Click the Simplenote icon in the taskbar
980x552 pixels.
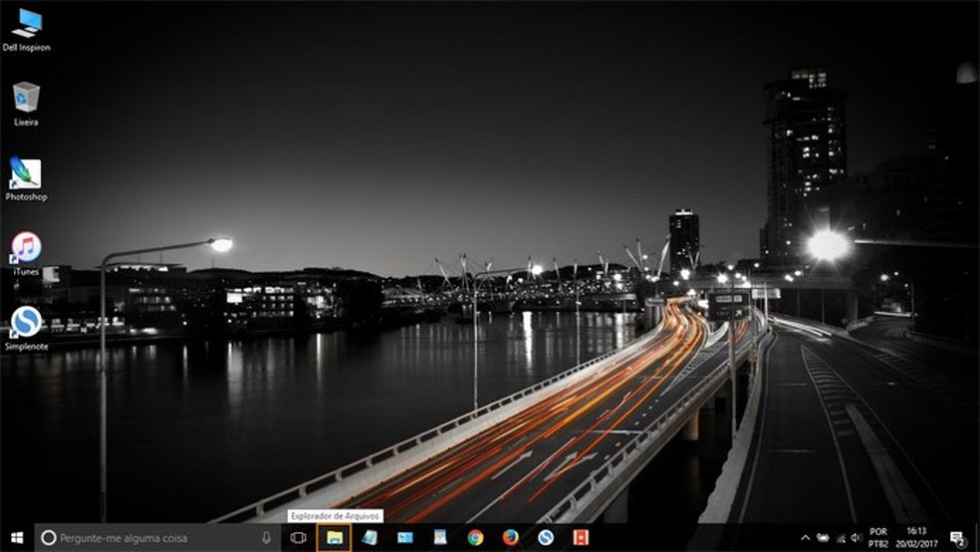pos(546,538)
